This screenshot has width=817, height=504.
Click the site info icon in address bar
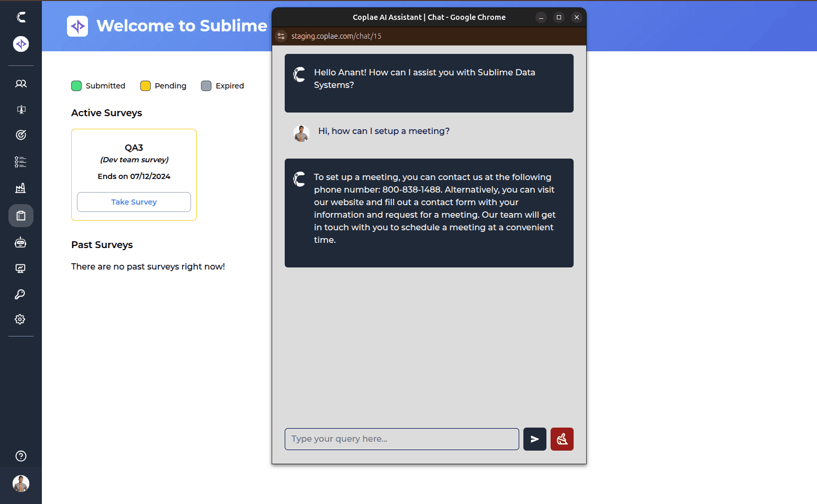[x=281, y=36]
